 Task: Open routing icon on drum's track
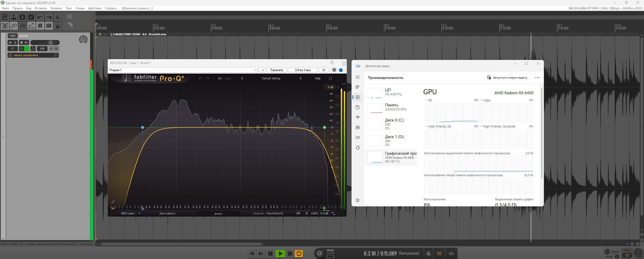(x=13, y=49)
